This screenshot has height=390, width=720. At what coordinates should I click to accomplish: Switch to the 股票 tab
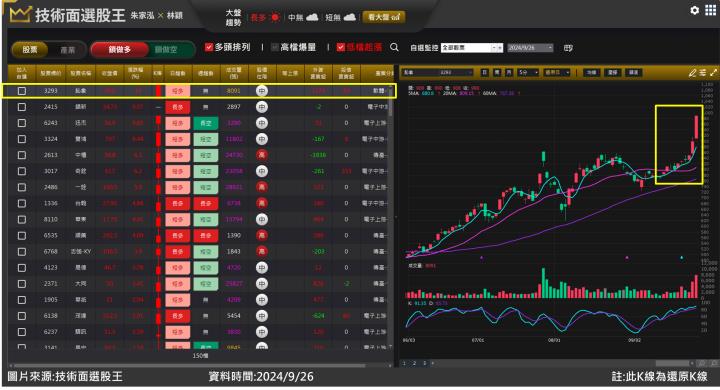30,50
